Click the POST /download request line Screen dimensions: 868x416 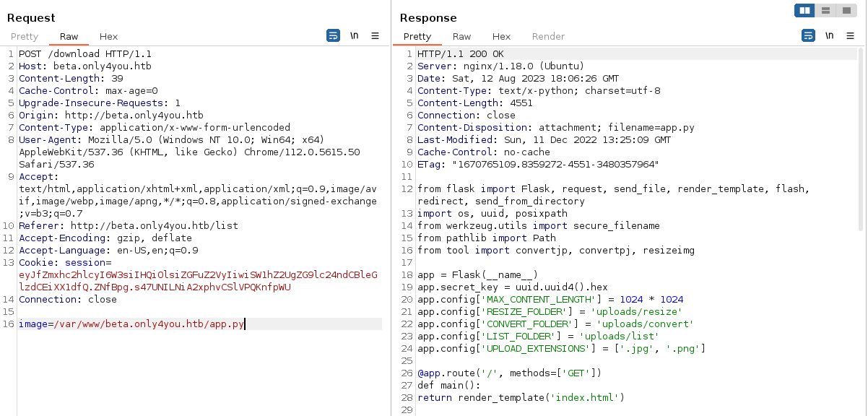coord(85,54)
